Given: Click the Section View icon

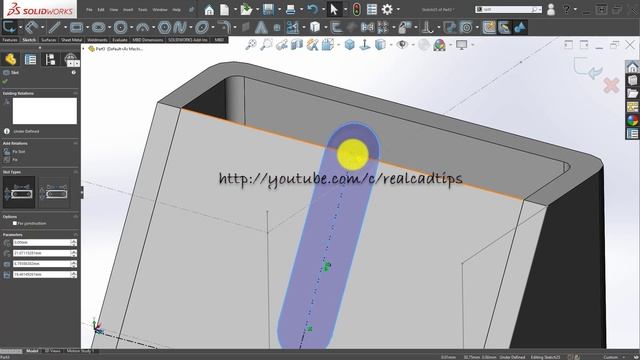Looking at the screenshot, I should [x=297, y=44].
